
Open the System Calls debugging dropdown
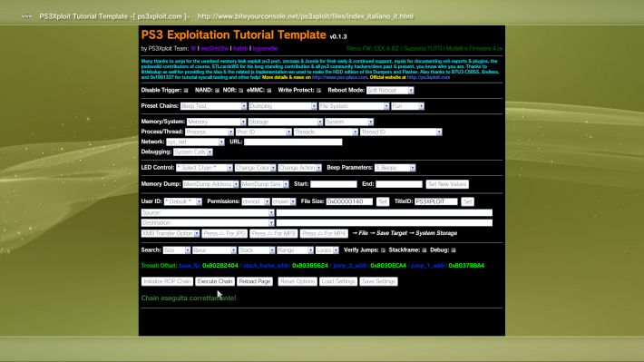pos(193,152)
